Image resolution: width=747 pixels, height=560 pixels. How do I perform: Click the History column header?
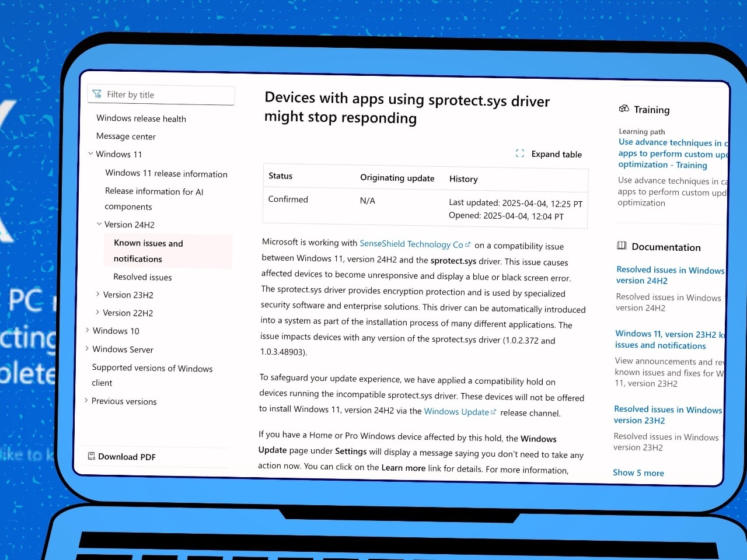point(463,179)
